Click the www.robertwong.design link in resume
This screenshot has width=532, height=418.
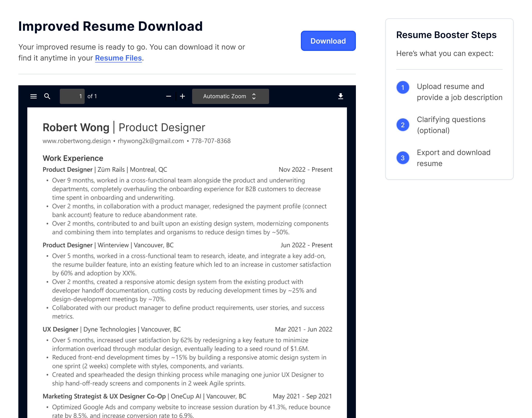coord(77,141)
